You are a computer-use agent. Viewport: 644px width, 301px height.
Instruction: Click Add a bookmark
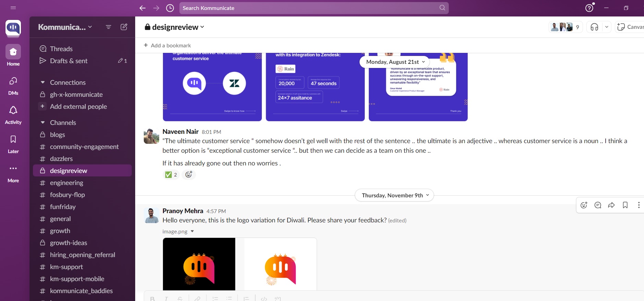[167, 45]
